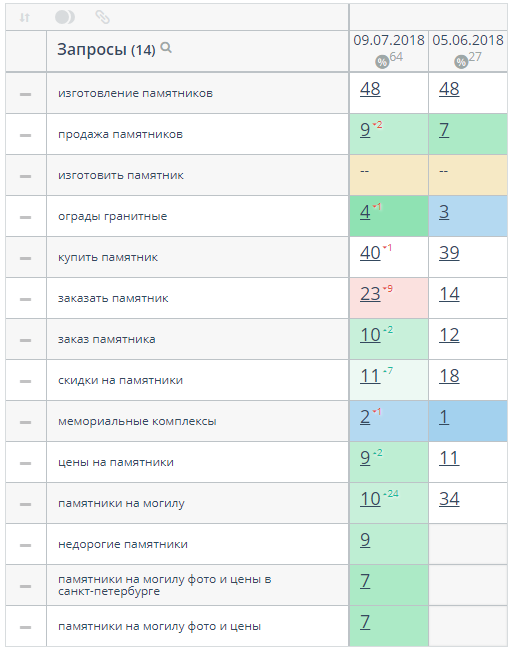Viewport: 512px width, 651px height.
Task: Select the 05.06.2018 date column header
Action: 468,40
